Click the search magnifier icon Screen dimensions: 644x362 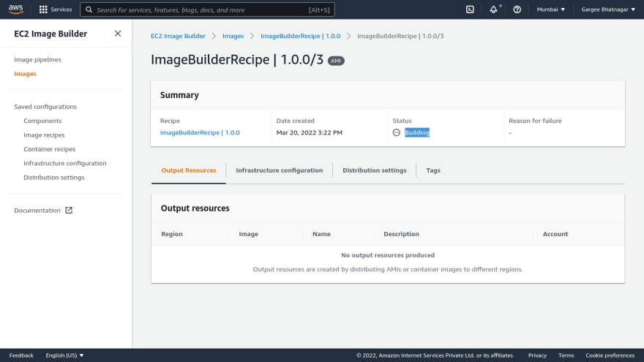[x=89, y=10]
